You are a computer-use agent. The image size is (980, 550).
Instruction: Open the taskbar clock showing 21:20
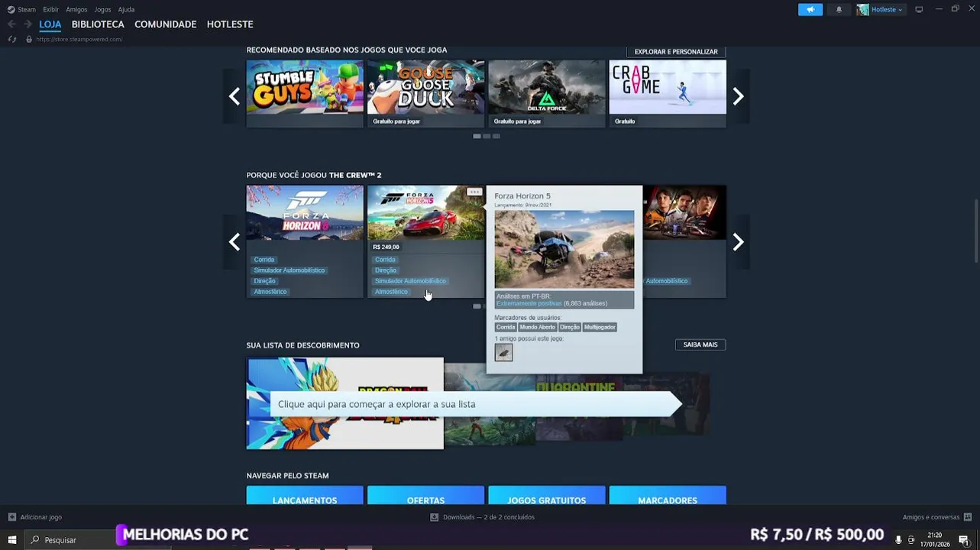[934, 539]
